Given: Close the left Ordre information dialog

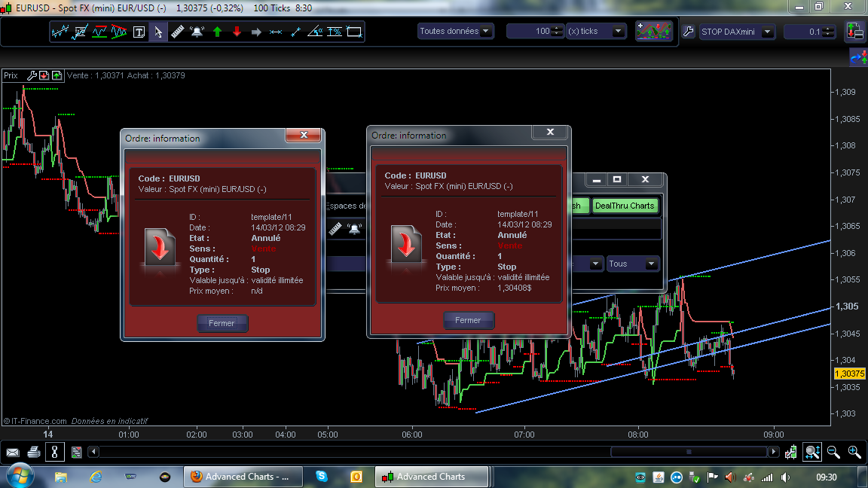Looking at the screenshot, I should point(304,135).
